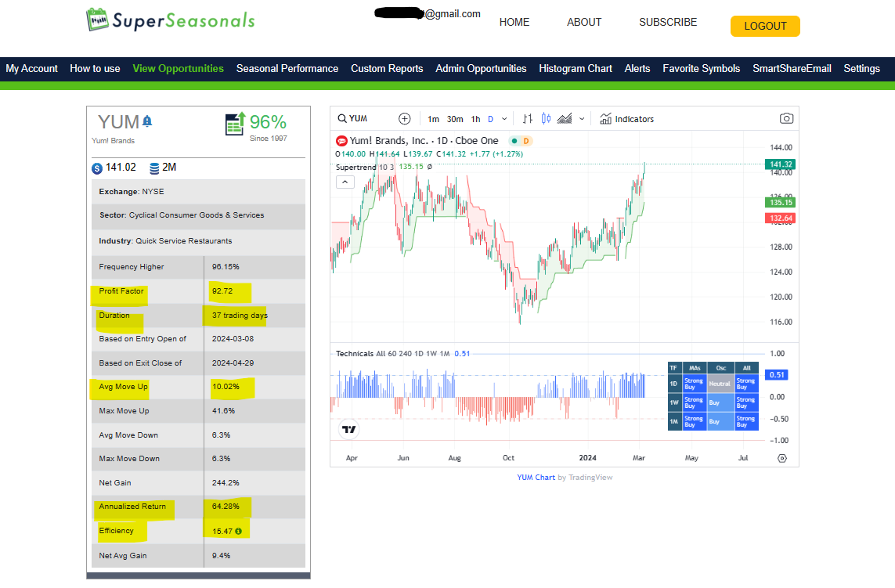Click the Frequency Higher value 96.15%
This screenshot has width=895, height=588.
click(226, 267)
